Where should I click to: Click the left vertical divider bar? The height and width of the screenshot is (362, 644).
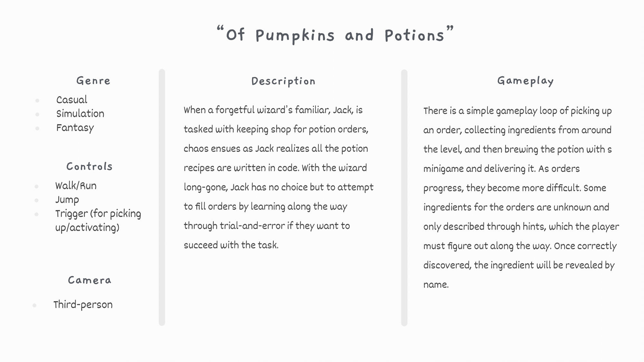(x=162, y=197)
